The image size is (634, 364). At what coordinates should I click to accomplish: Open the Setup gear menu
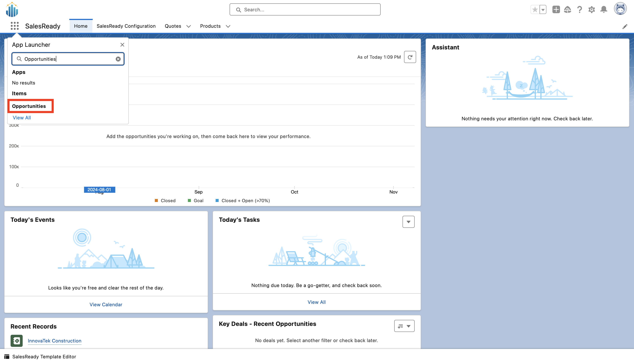[592, 9]
